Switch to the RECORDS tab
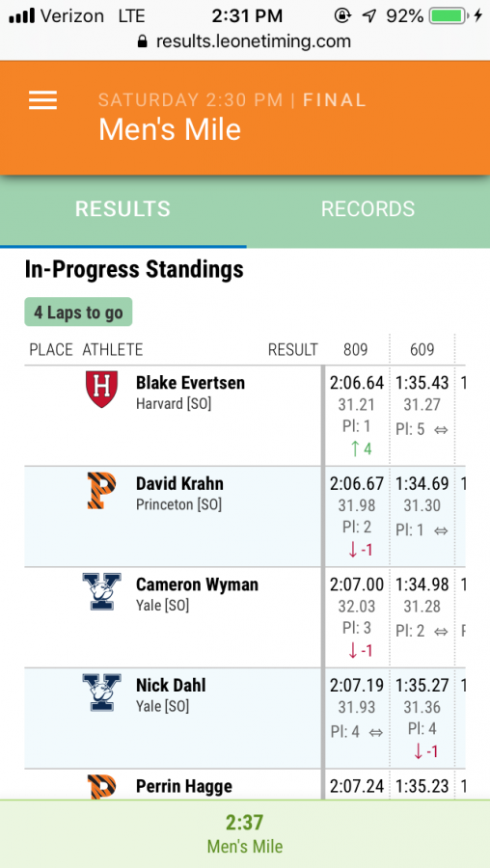The image size is (490, 868). click(x=367, y=208)
